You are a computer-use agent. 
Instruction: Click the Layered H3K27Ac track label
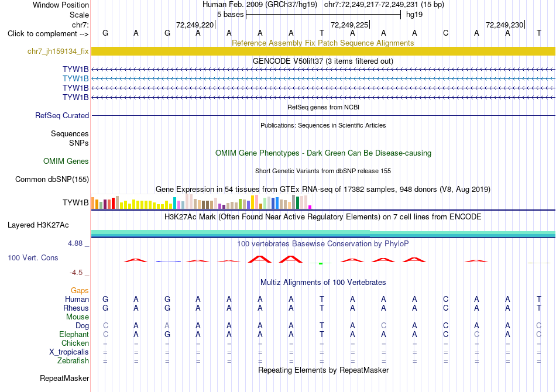[x=38, y=225]
